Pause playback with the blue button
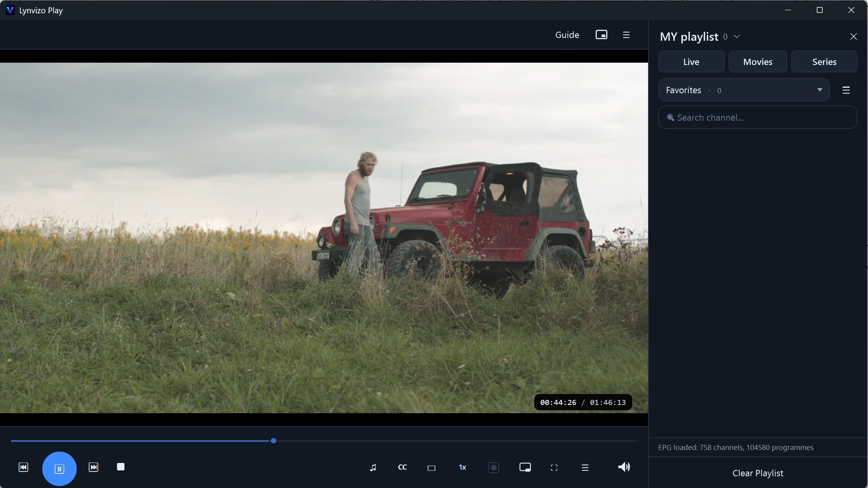 (x=59, y=468)
